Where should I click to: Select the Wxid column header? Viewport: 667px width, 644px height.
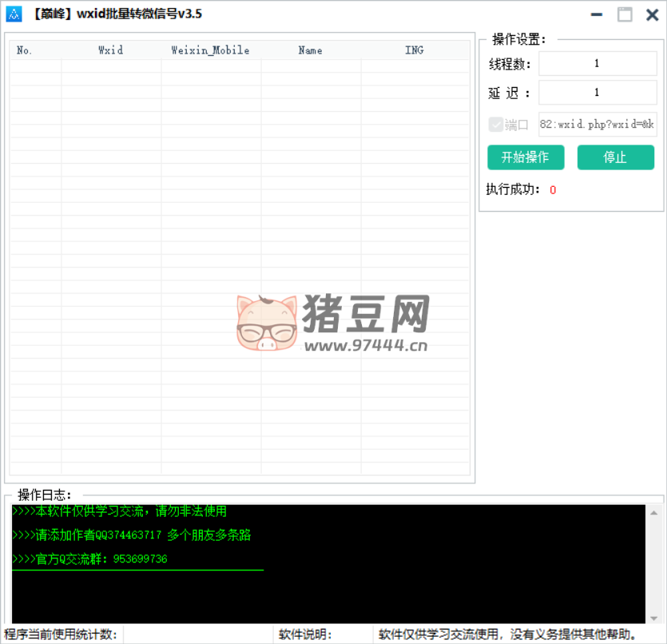[111, 50]
